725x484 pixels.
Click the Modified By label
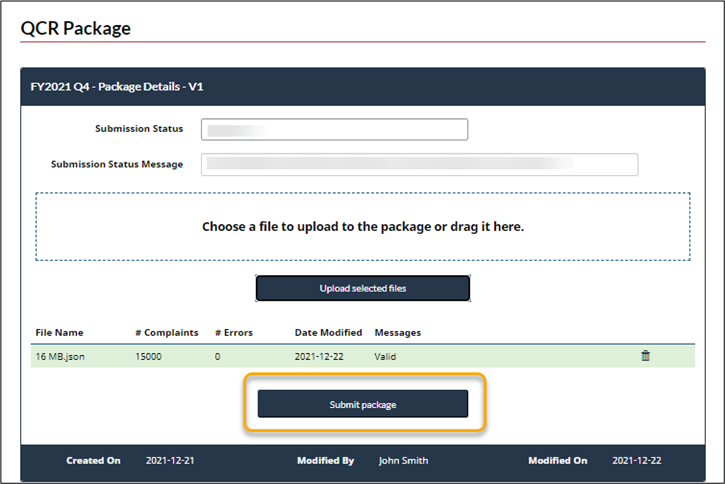pyautogui.click(x=326, y=460)
